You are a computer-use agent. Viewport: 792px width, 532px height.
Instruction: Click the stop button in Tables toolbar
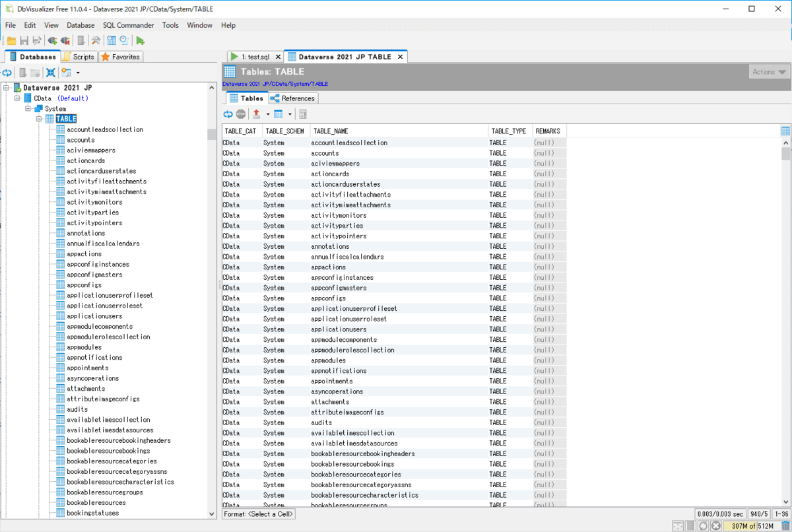pos(241,114)
